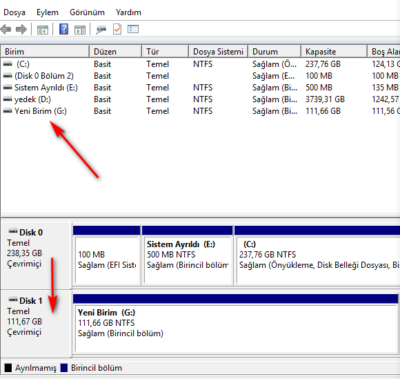Click the drive icon beside Sistem Ayrıldı (E:)
The width and height of the screenshot is (400, 379).
pos(8,88)
